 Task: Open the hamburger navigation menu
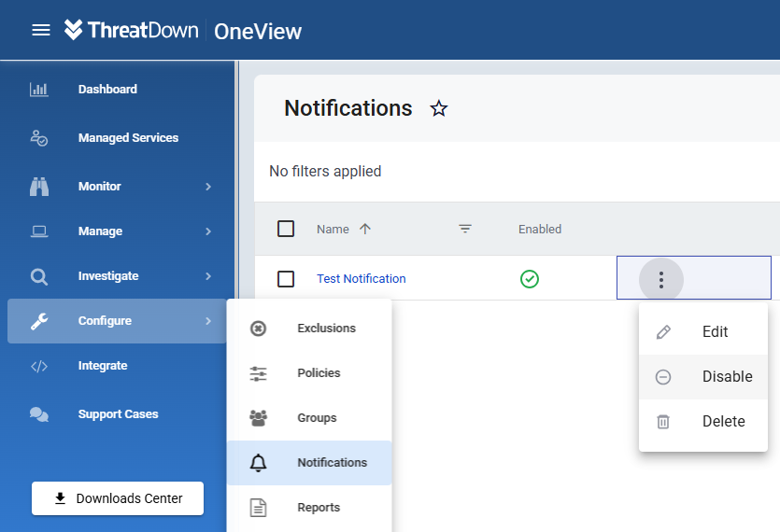pos(41,30)
